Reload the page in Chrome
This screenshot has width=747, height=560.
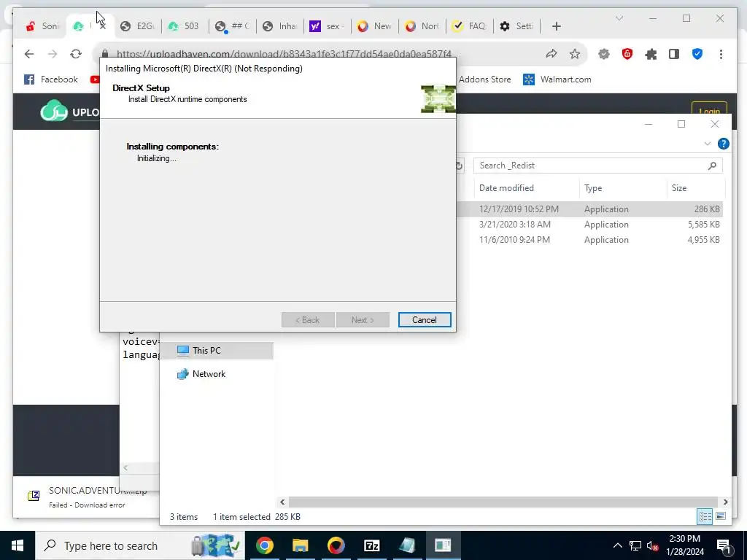click(x=76, y=54)
